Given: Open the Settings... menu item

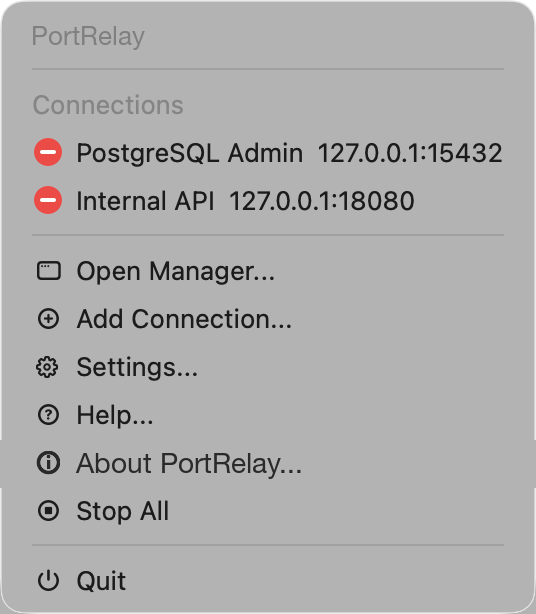Looking at the screenshot, I should [268, 367].
